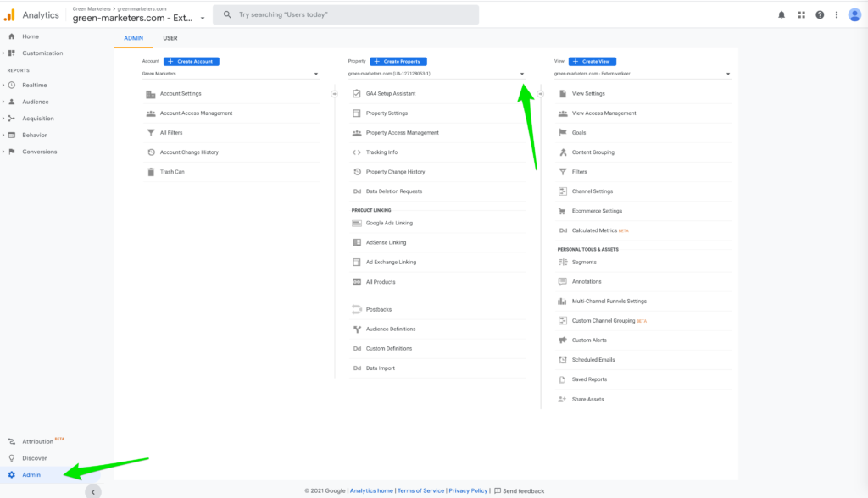Open the Privacy Policy footer link

(x=468, y=490)
